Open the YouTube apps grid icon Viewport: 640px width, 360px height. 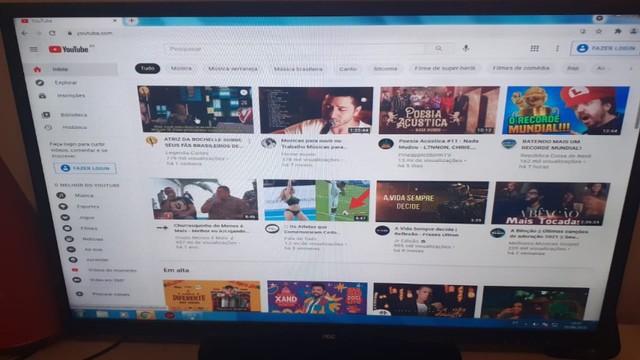[534, 48]
